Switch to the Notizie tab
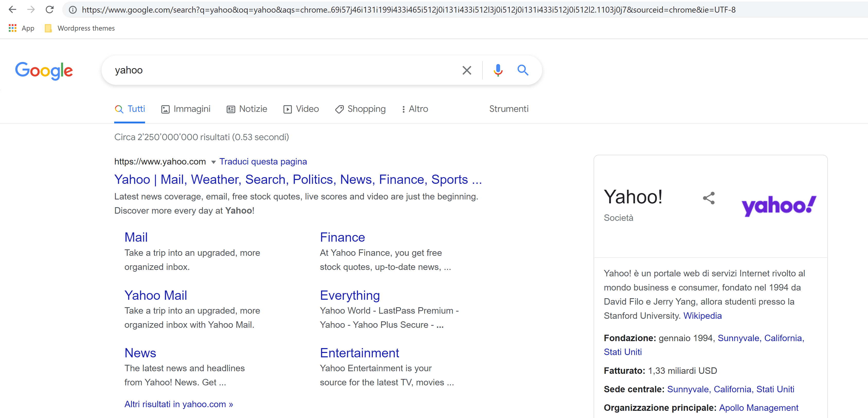The image size is (868, 418). pos(247,109)
